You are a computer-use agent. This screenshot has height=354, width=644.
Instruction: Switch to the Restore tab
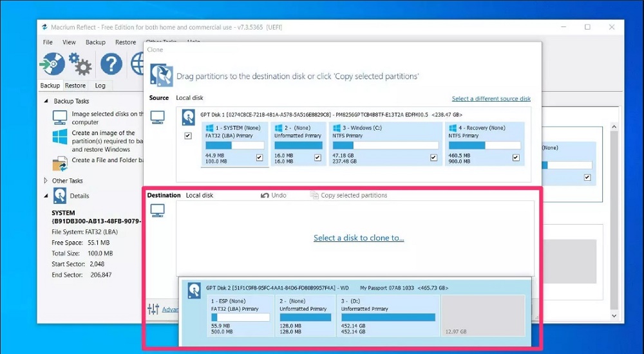click(x=75, y=86)
